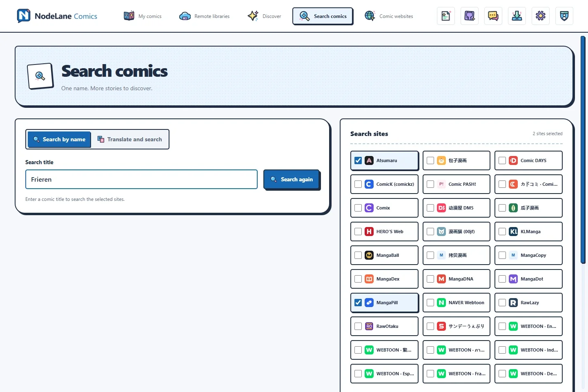Click the 包子漫画 site entry
588x392 pixels.
[457, 160]
